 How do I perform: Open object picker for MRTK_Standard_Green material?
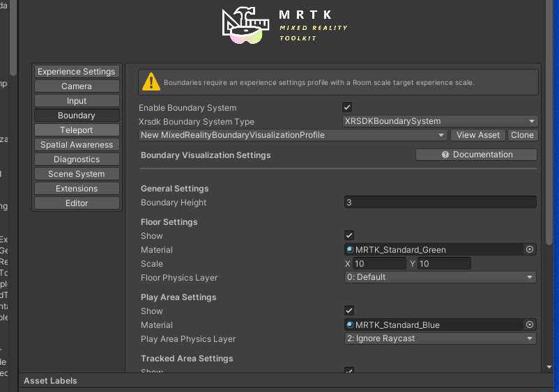[530, 249]
